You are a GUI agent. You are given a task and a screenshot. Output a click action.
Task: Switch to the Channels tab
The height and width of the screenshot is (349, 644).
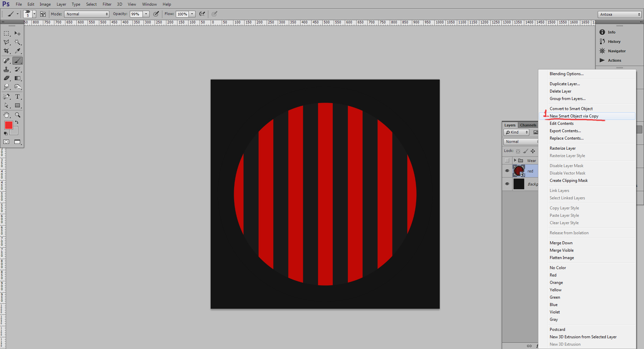[528, 125]
